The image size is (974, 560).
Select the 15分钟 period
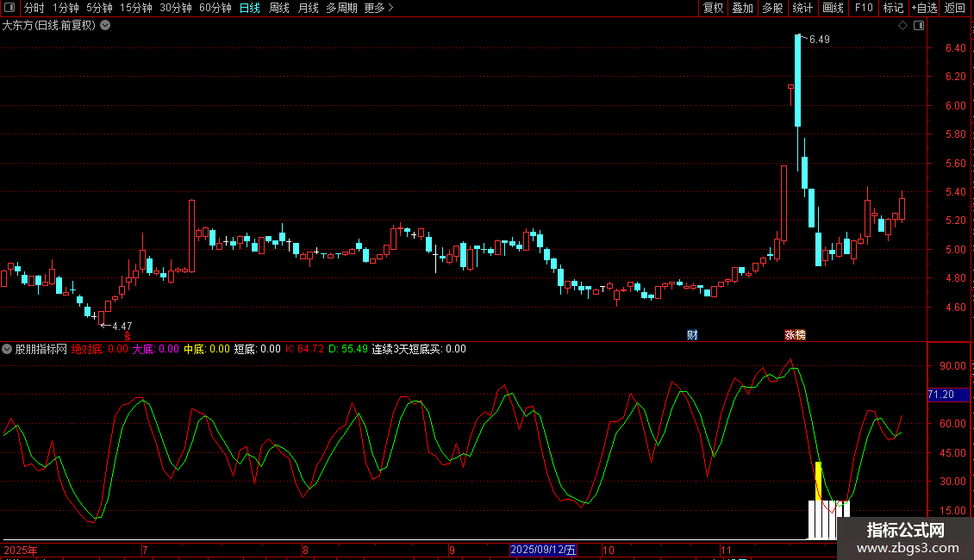(136, 8)
